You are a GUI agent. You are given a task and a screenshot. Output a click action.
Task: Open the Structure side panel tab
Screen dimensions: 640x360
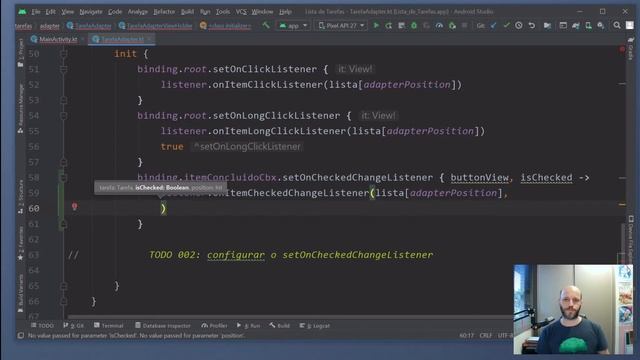click(21, 197)
